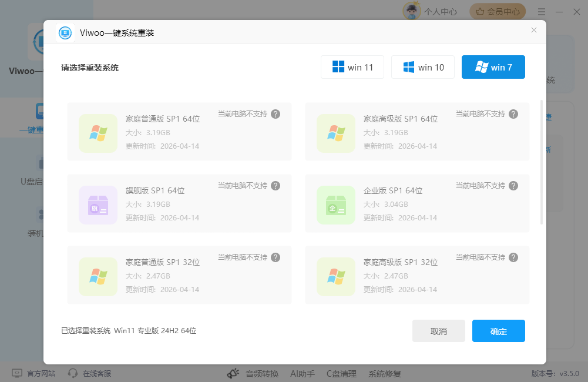Open 官方网站 link in status bar
The width and height of the screenshot is (588, 382).
coord(41,373)
